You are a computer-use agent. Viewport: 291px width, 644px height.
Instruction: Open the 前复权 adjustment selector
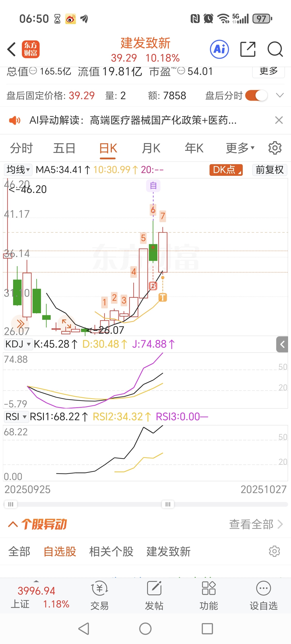269,170
